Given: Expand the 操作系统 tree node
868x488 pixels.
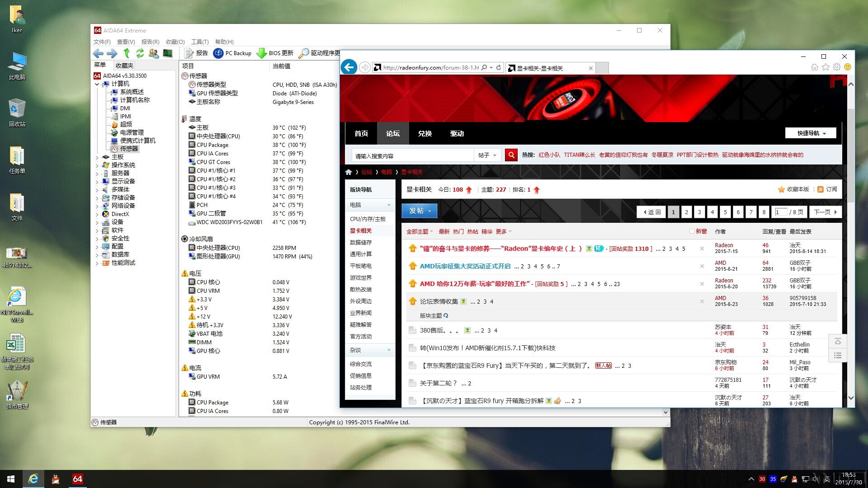Looking at the screenshot, I should 97,165.
